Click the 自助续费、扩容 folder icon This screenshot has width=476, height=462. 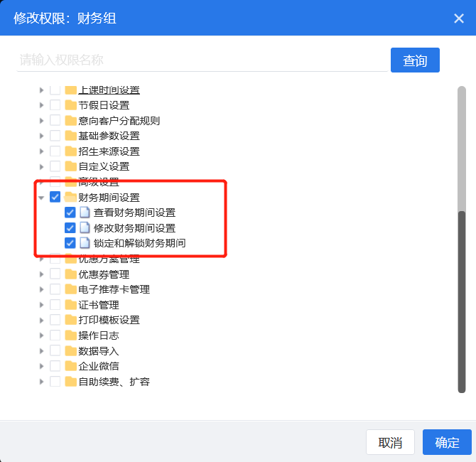coord(70,382)
